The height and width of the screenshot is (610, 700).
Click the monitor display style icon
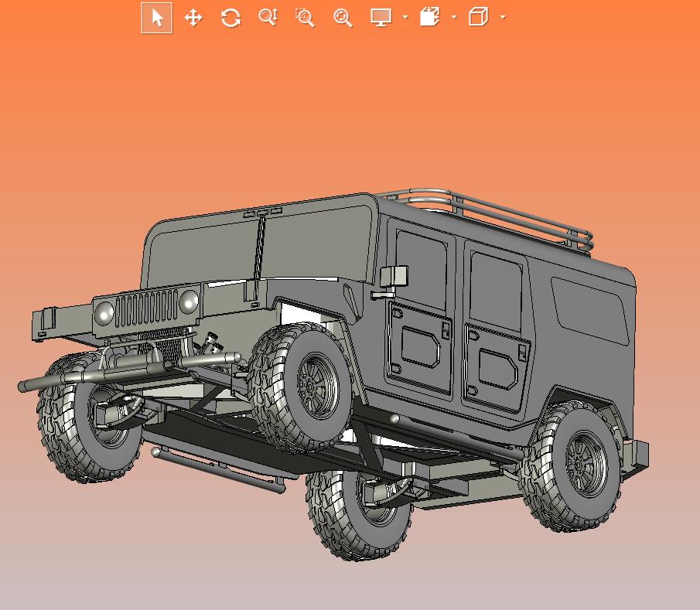pyautogui.click(x=381, y=18)
